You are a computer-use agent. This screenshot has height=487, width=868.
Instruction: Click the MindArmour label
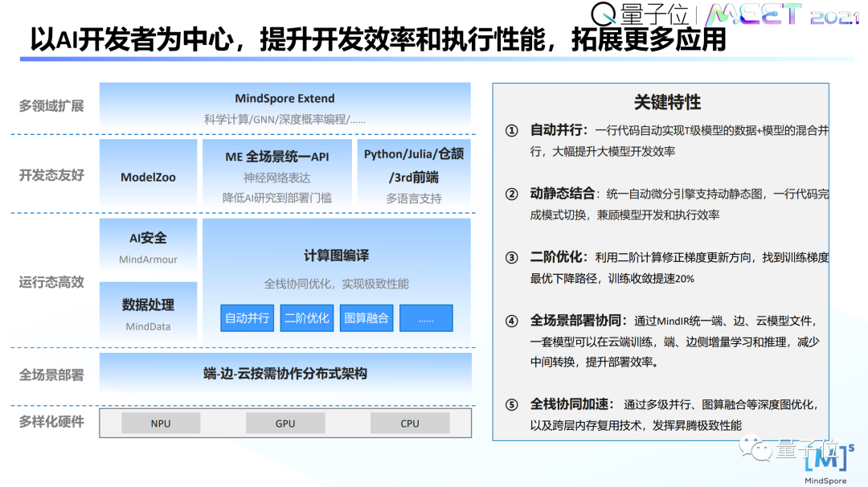click(x=148, y=260)
